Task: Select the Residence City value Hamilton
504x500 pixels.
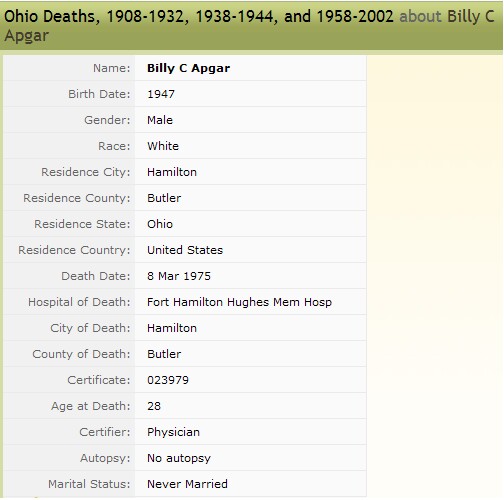Action: pyautogui.click(x=172, y=172)
